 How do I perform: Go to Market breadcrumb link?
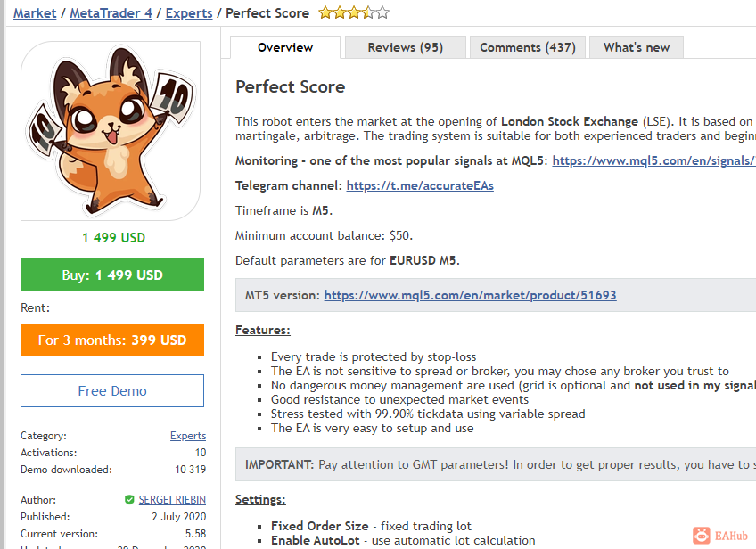click(35, 13)
